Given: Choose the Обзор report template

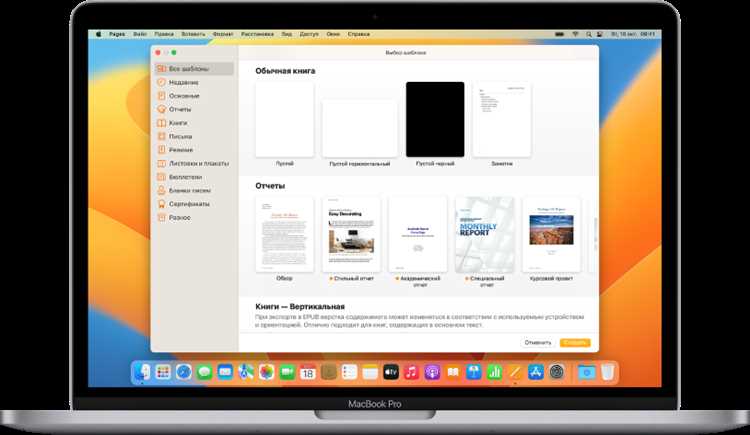Looking at the screenshot, I should point(285,234).
